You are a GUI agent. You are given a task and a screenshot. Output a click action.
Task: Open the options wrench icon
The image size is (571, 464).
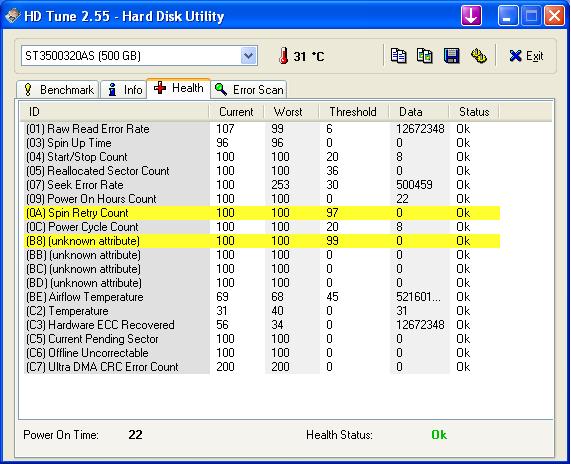pos(479,56)
